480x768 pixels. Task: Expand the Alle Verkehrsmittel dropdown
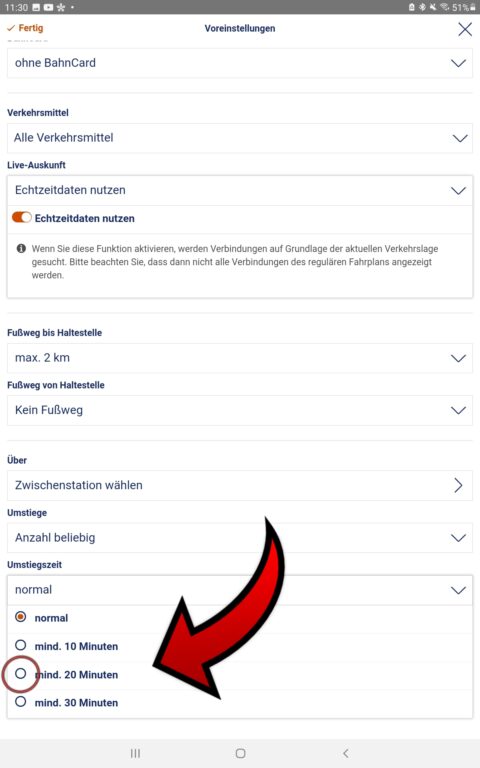pyautogui.click(x=240, y=138)
